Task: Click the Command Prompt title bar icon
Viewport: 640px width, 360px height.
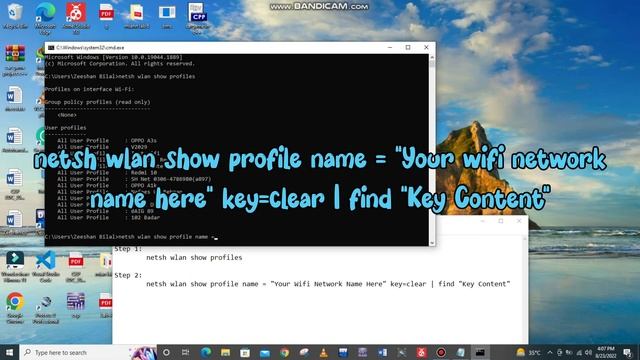Action: pyautogui.click(x=51, y=48)
